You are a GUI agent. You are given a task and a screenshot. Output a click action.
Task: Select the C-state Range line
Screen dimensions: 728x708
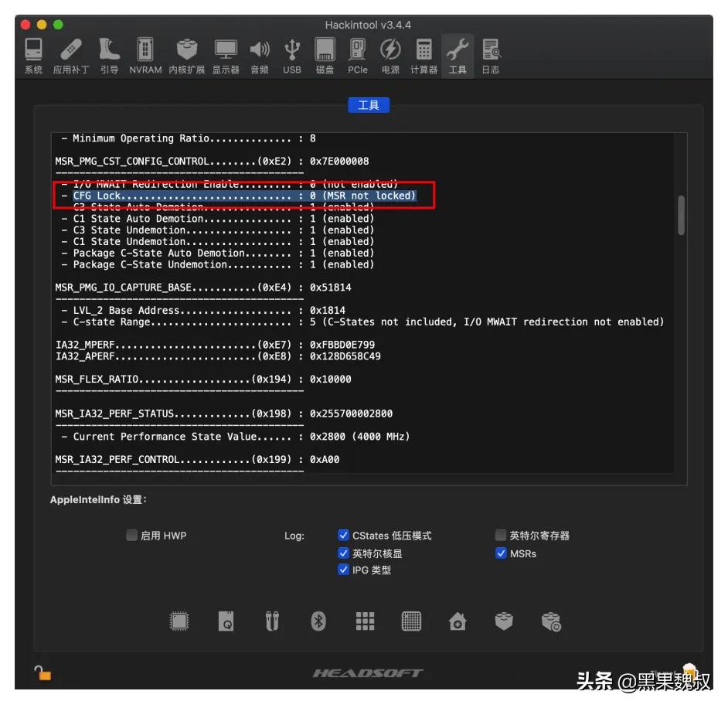(362, 322)
